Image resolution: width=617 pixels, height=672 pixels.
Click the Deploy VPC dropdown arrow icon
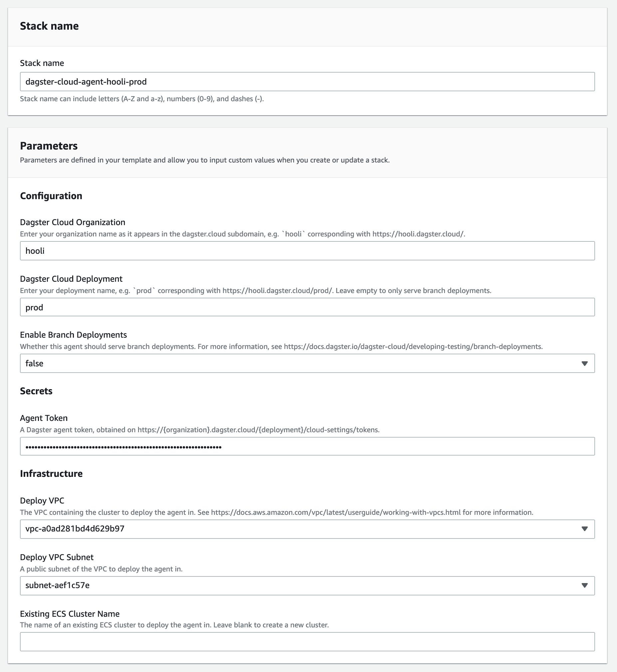(585, 529)
